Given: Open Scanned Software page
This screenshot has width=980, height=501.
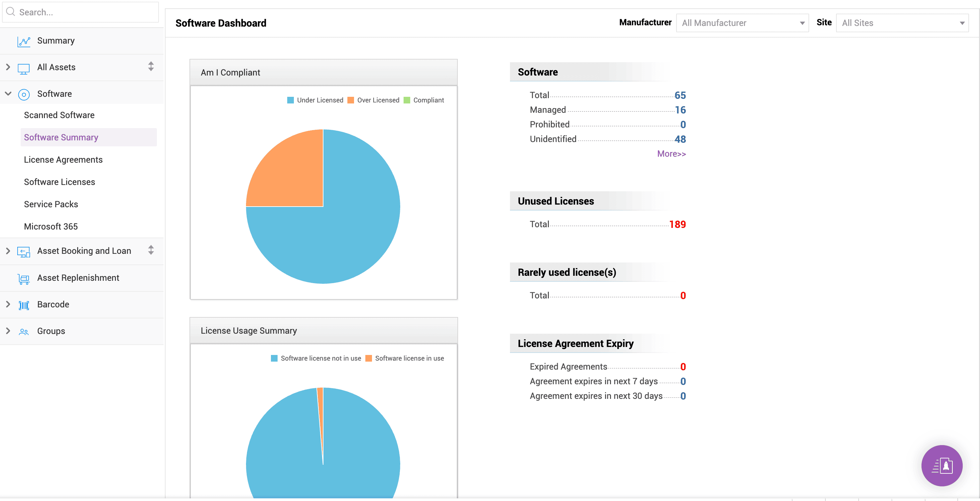Looking at the screenshot, I should pos(60,115).
